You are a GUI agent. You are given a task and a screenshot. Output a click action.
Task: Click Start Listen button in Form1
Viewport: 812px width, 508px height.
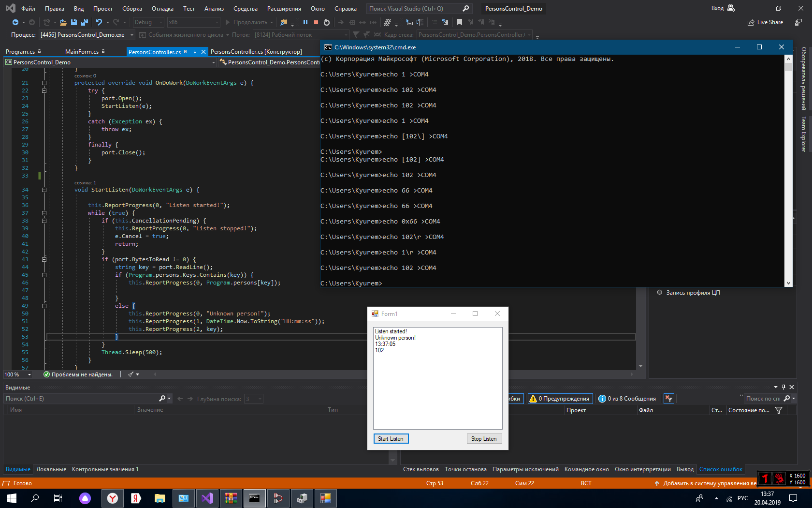click(x=391, y=439)
